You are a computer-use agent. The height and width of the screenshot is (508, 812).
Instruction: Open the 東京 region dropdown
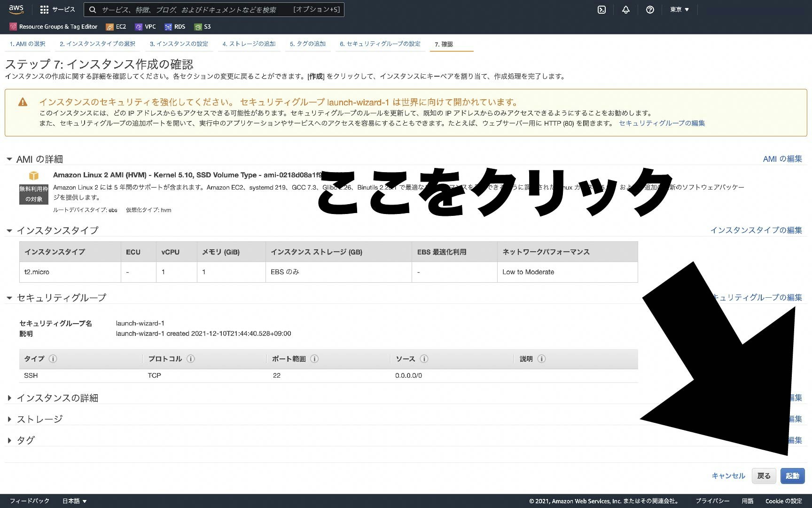click(x=679, y=9)
